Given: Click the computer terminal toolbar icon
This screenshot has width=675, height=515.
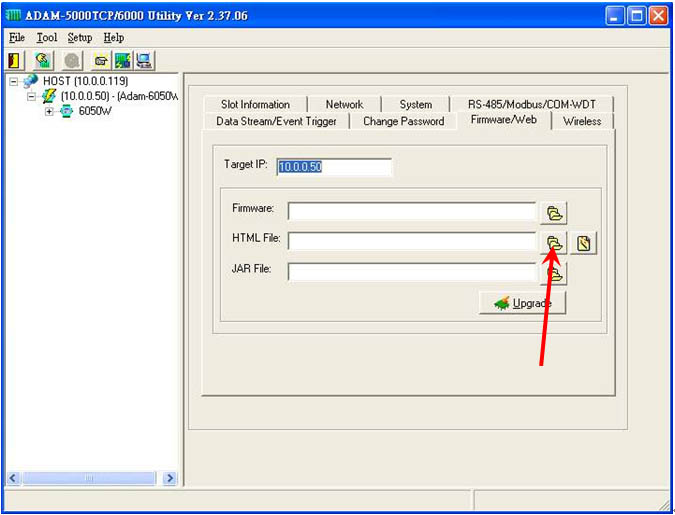Looking at the screenshot, I should [x=143, y=60].
